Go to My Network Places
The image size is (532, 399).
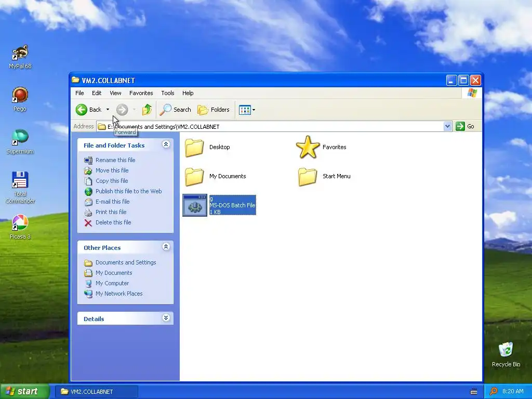coord(119,294)
